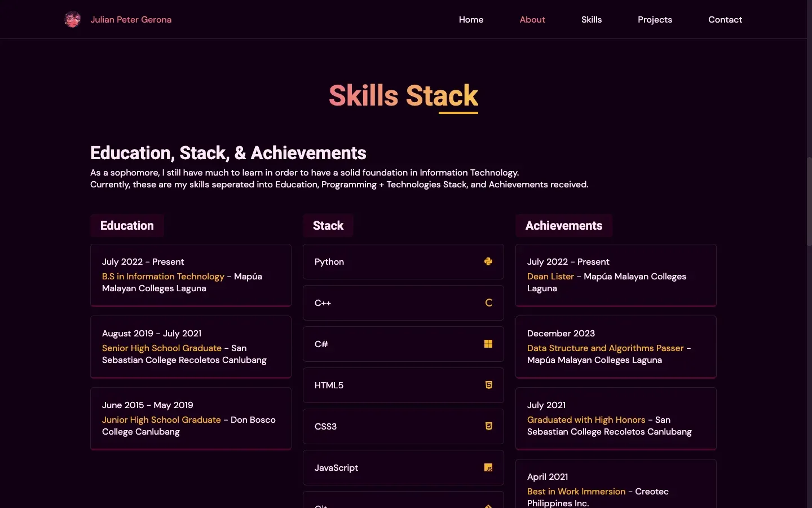812x508 pixels.
Task: Click the JavaScript JS icon
Action: (488, 467)
